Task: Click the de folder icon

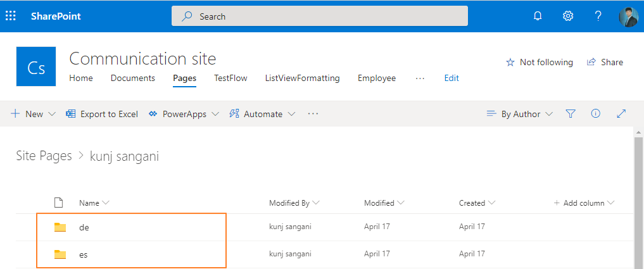Action: 60,227
